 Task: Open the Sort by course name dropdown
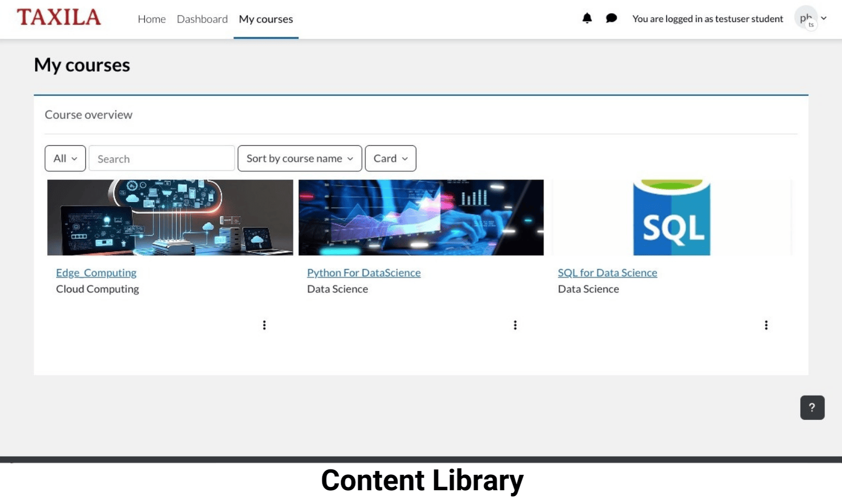click(x=299, y=159)
